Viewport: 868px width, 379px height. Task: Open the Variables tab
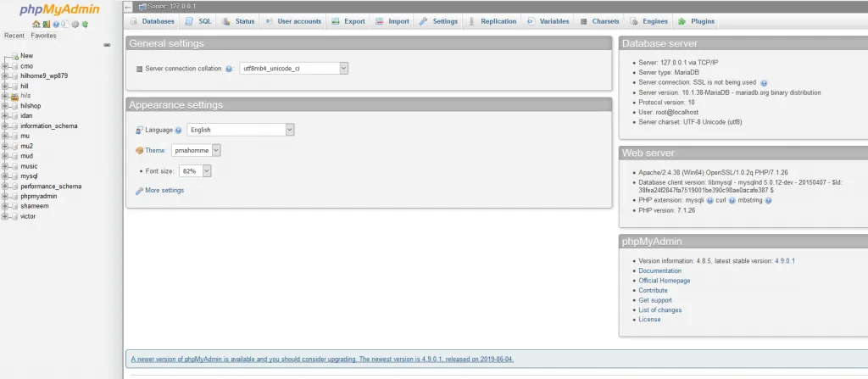[x=548, y=21]
